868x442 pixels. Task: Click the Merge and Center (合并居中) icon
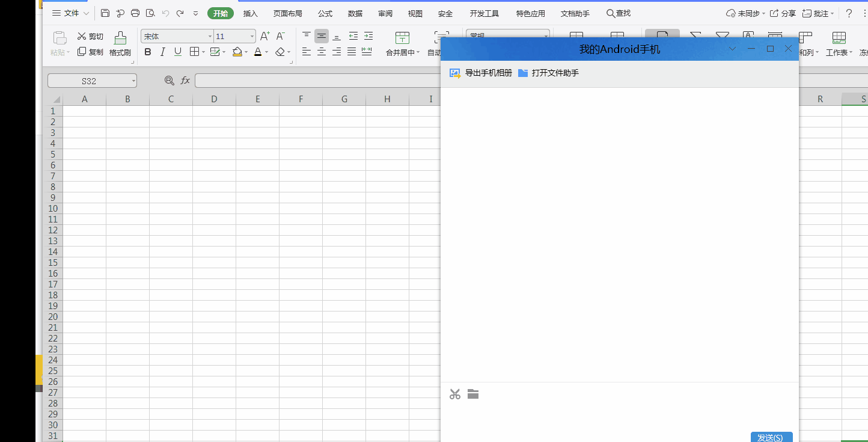click(x=402, y=38)
